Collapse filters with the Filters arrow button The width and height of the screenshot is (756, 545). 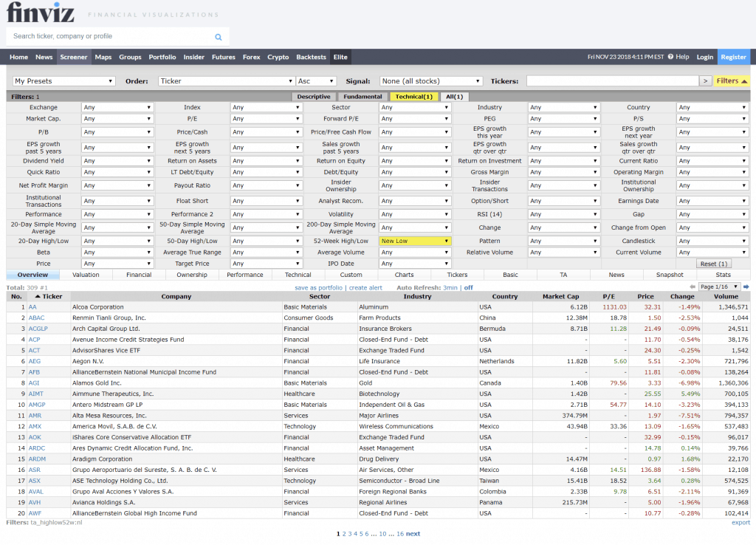[x=732, y=81]
